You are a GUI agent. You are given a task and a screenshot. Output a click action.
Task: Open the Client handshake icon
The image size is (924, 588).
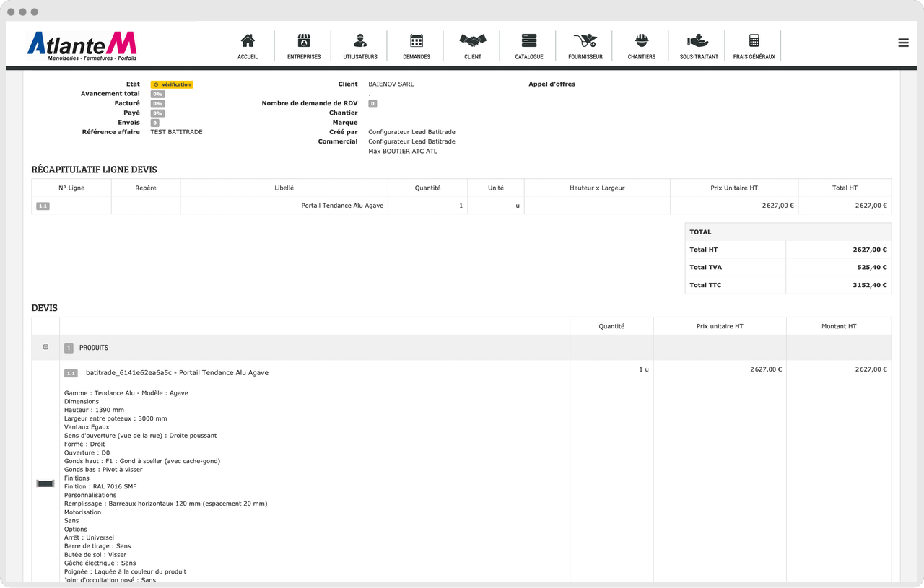coord(473,41)
